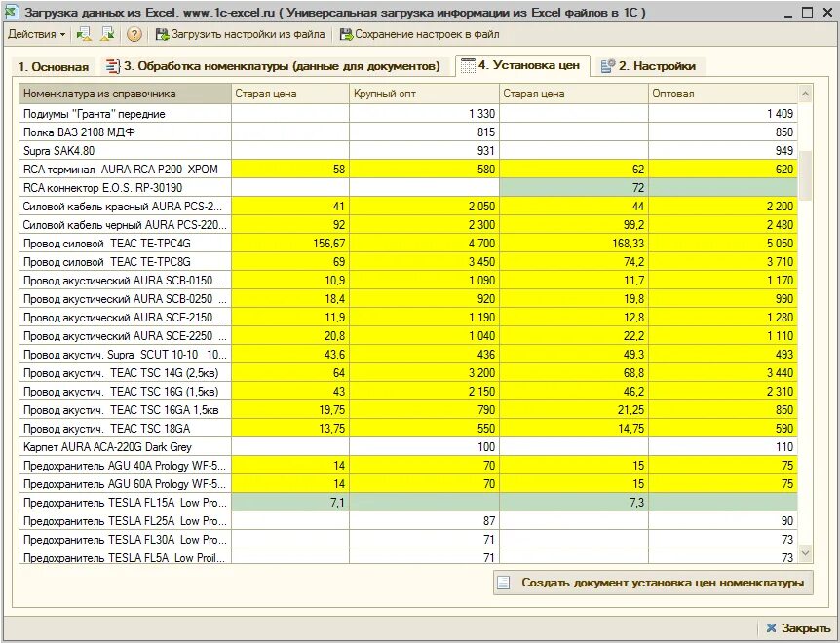Viewport: 840px width, 643px height.
Task: Select row RCA коннектор E.O.S. RP-30190
Action: tap(408, 188)
